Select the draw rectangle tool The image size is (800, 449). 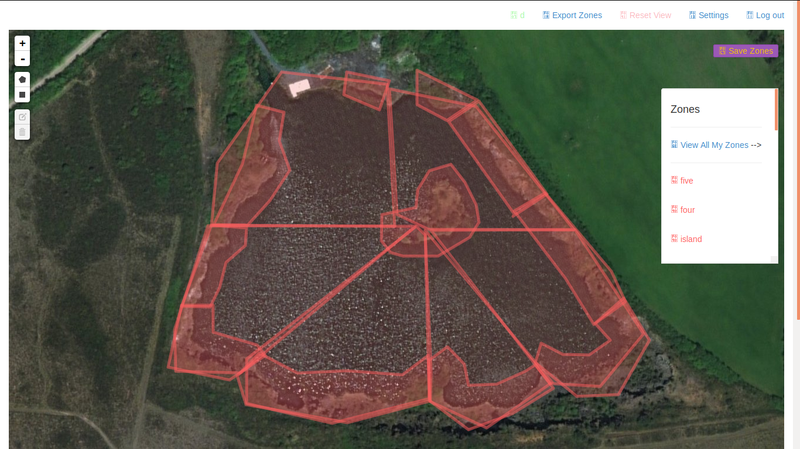coord(22,95)
